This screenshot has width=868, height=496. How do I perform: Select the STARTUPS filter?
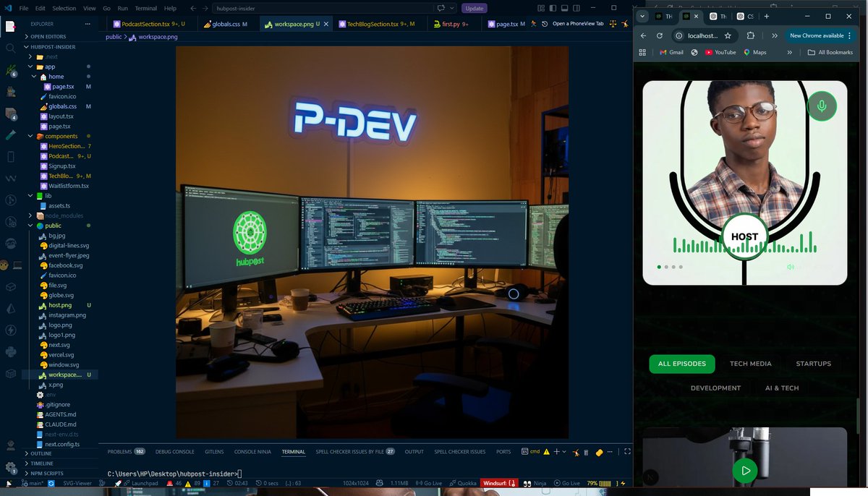813,364
